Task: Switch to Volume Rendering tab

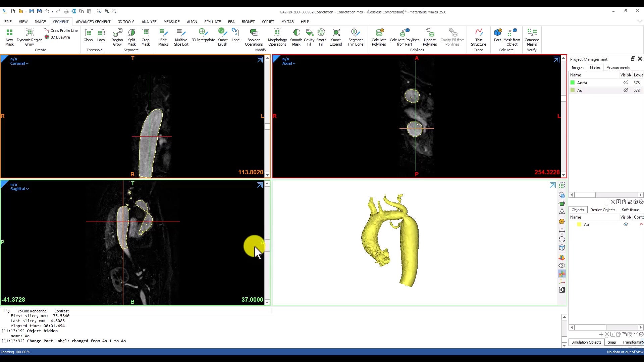Action: point(32,311)
